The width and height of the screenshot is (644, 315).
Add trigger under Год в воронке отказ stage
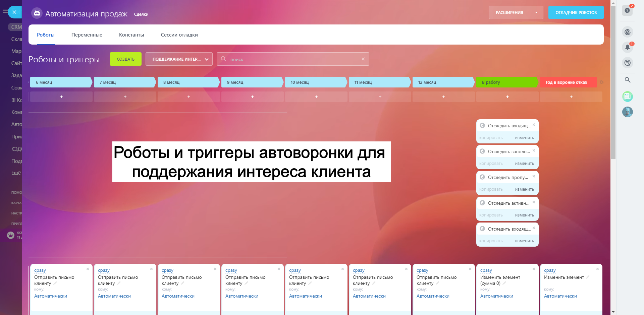[571, 97]
